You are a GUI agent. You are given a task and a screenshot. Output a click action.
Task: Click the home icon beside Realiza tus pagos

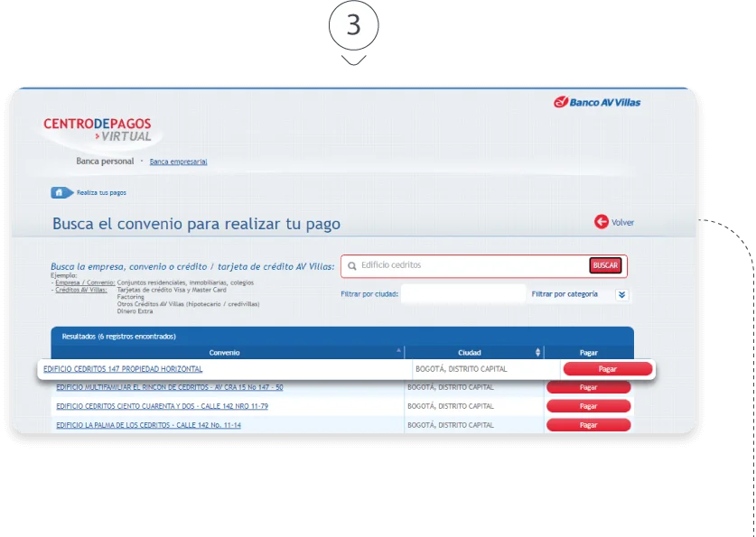click(61, 192)
